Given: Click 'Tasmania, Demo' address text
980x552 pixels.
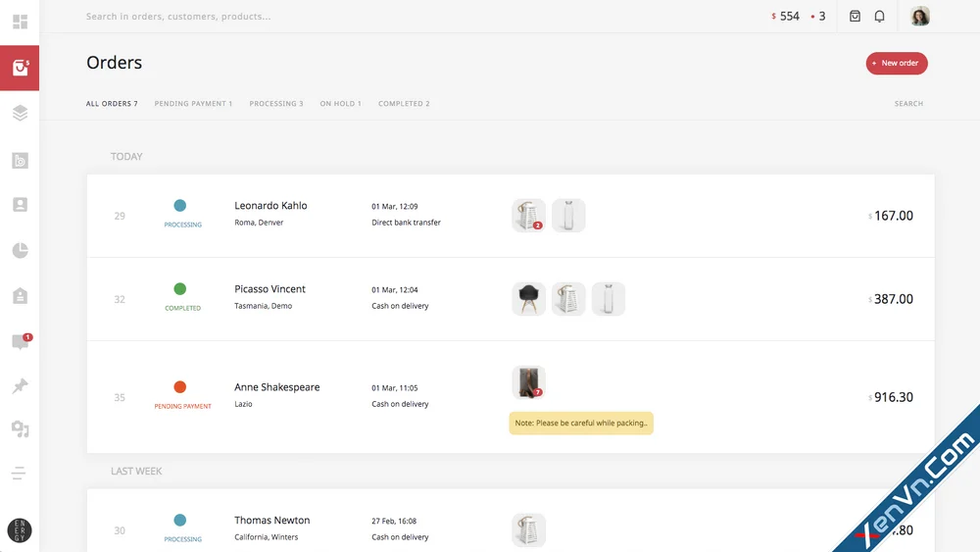Looking at the screenshot, I should 263,306.
